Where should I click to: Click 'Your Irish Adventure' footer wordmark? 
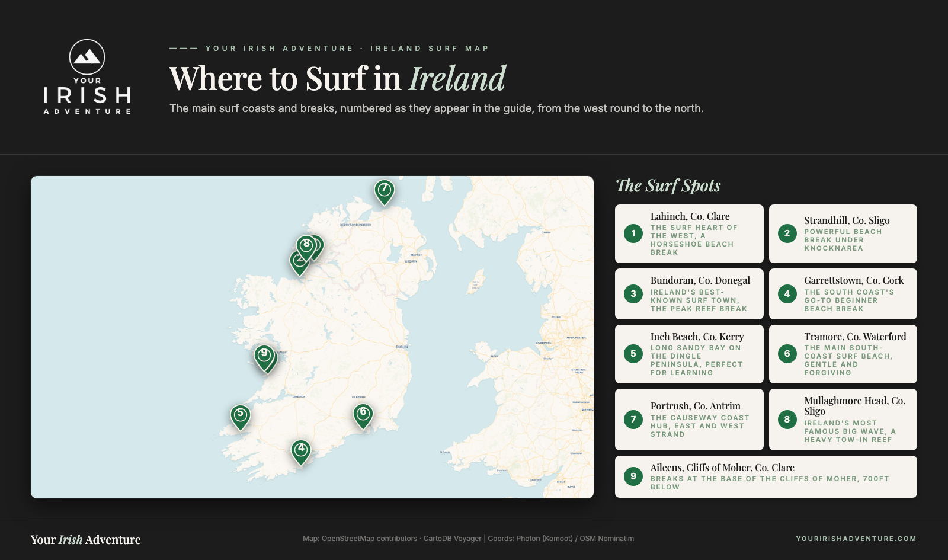tap(86, 540)
